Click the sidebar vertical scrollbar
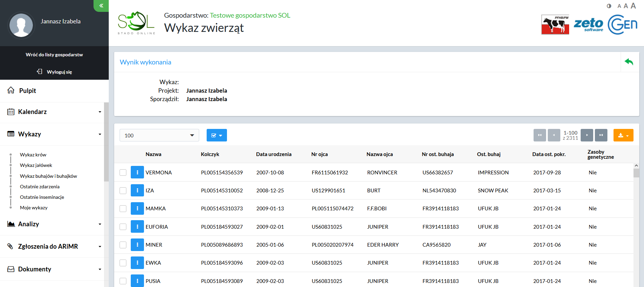 [x=106, y=142]
